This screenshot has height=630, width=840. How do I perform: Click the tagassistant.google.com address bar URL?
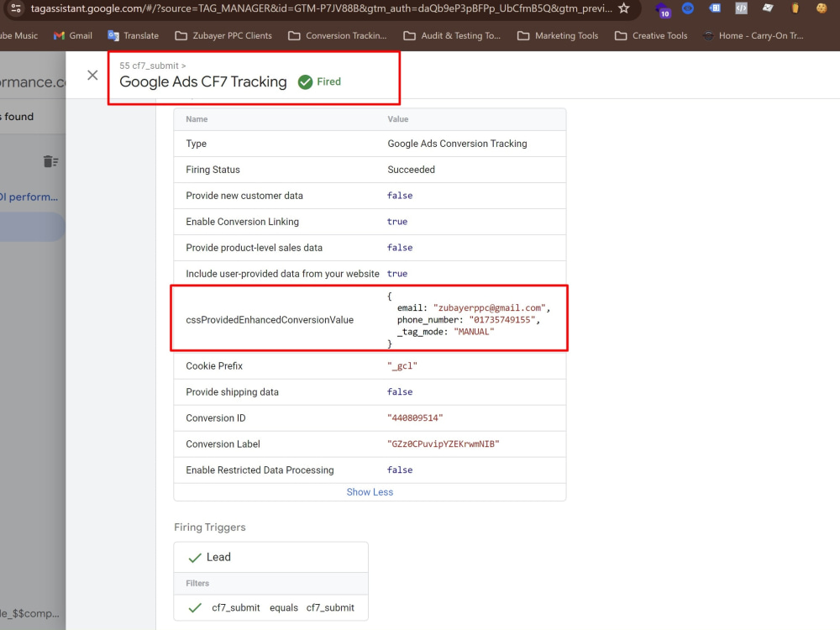[319, 10]
